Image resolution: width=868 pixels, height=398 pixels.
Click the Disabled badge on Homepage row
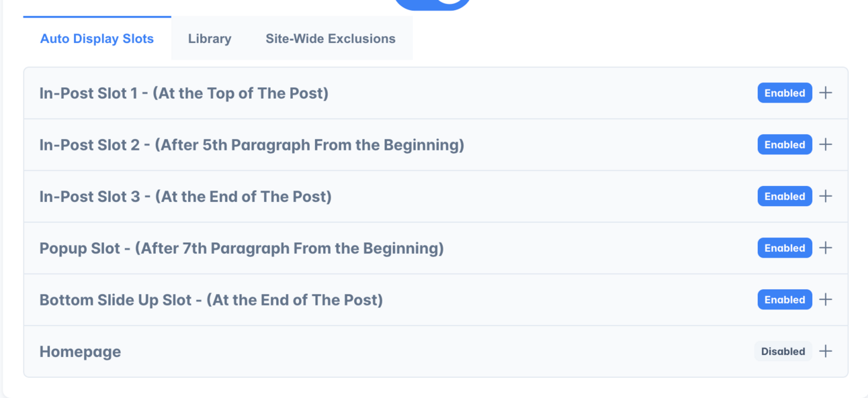pos(783,351)
